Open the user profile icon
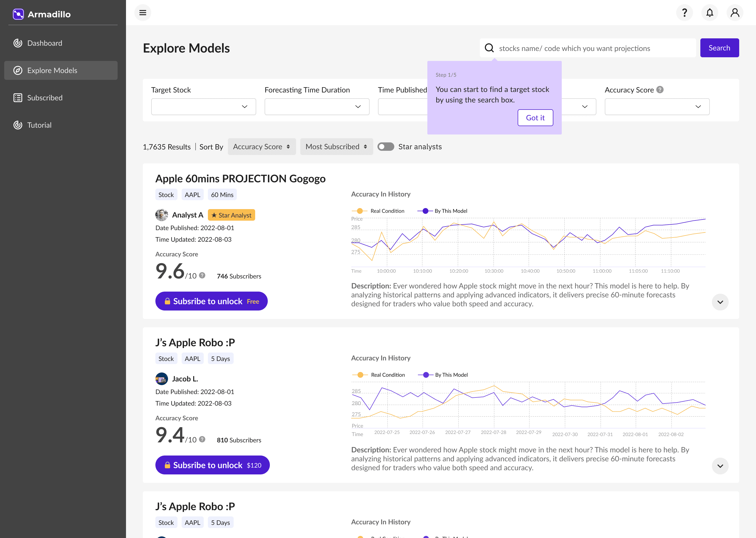 (735, 13)
